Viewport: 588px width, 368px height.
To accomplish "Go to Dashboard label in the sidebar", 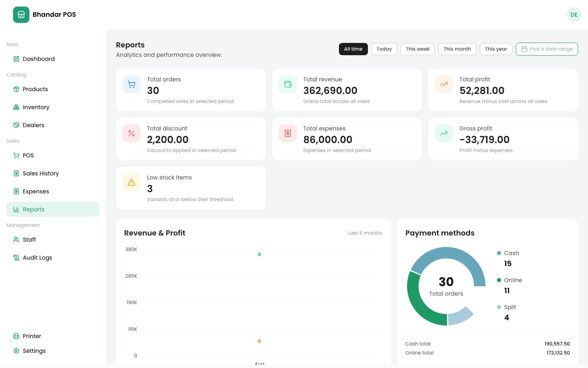I will click(x=39, y=59).
